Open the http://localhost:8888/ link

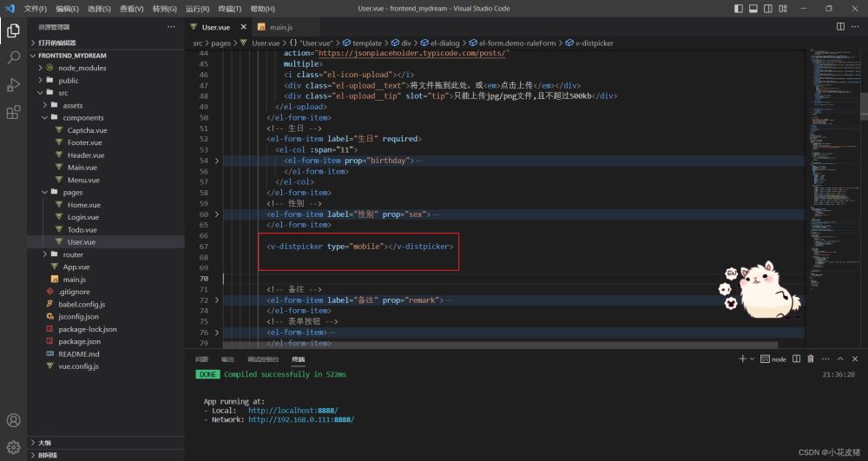click(x=293, y=410)
